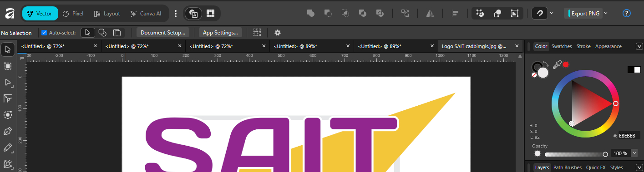Select the Pencil tool
The height and width of the screenshot is (172, 644).
[x=8, y=147]
